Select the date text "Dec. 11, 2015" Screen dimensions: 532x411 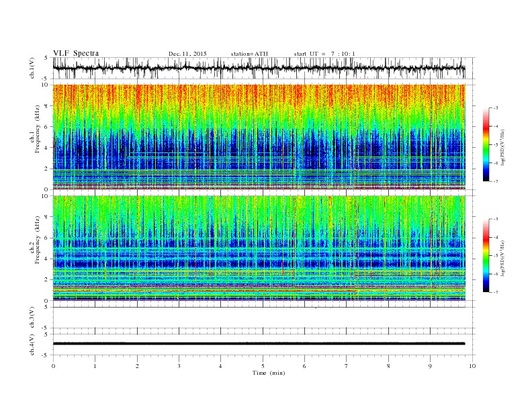[x=187, y=54]
